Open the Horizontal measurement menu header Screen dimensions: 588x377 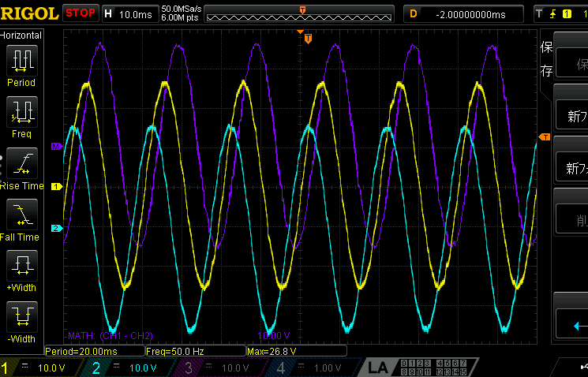click(x=21, y=35)
